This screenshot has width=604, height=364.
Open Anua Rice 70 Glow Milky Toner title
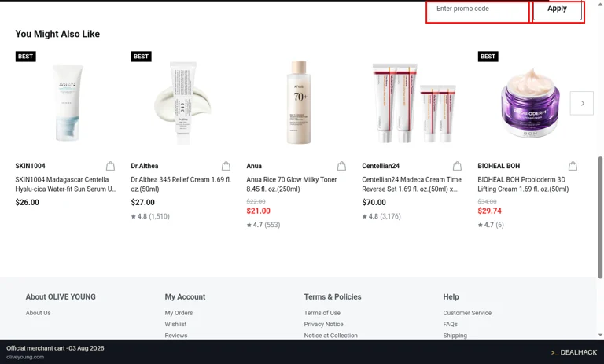point(292,184)
